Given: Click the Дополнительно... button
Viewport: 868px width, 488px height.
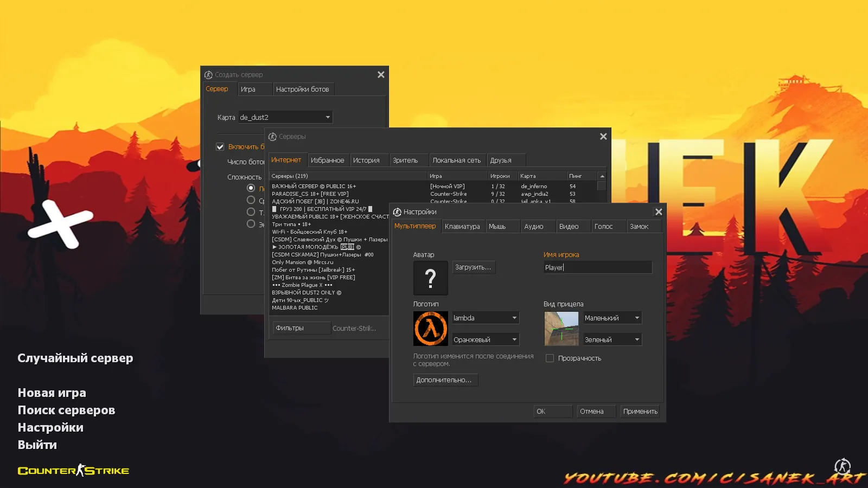Looking at the screenshot, I should (x=445, y=380).
